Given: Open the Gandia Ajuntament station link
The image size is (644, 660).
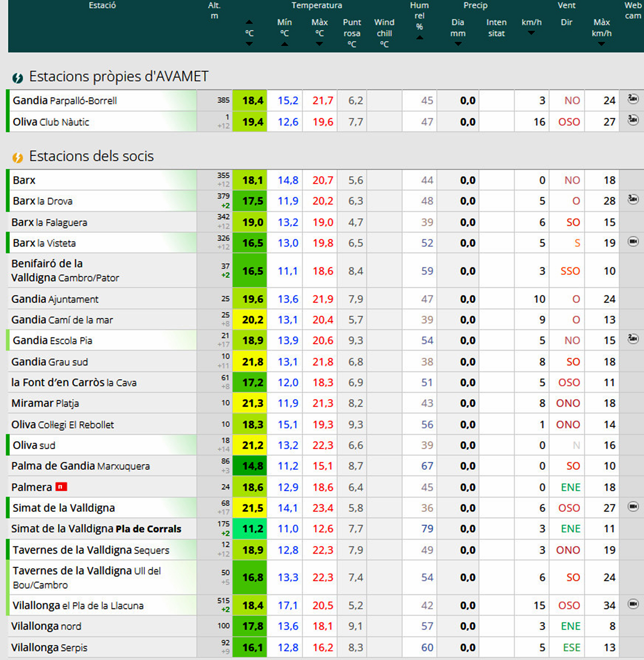Looking at the screenshot, I should point(55,299).
